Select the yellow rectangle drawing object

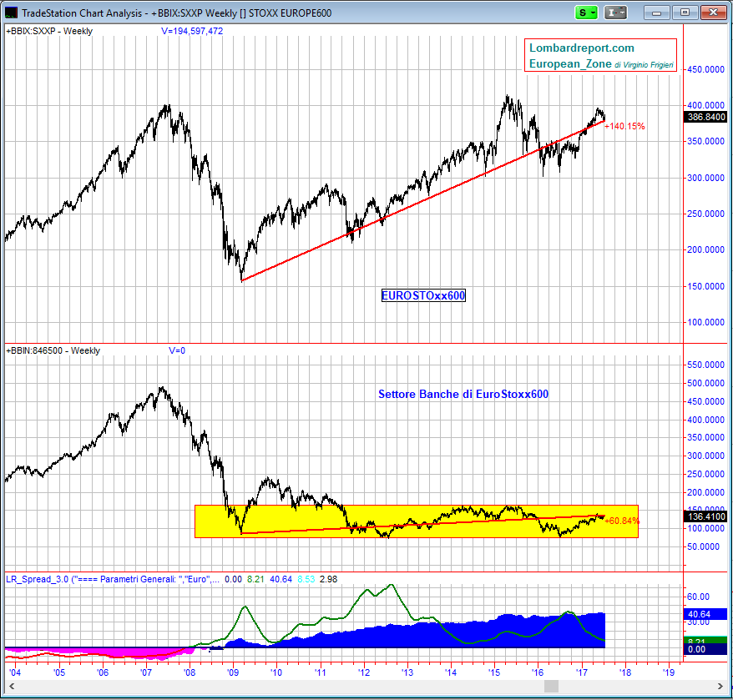point(417,521)
